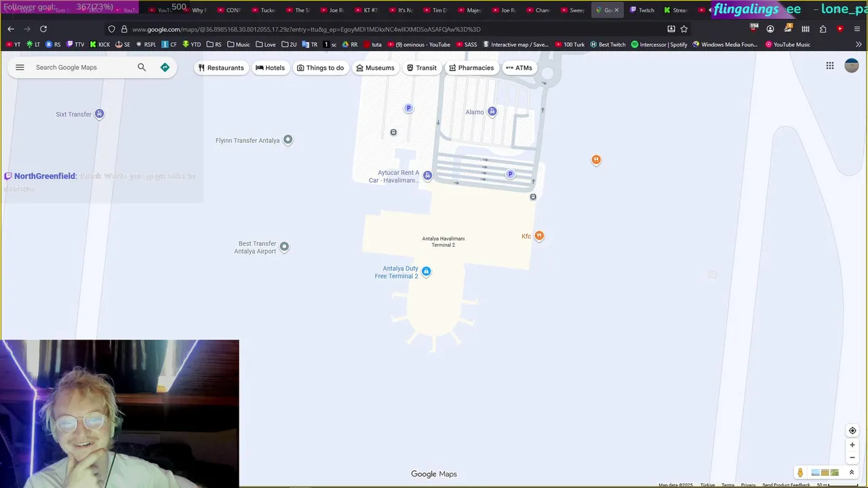Open the Terms link in footer

point(728,485)
